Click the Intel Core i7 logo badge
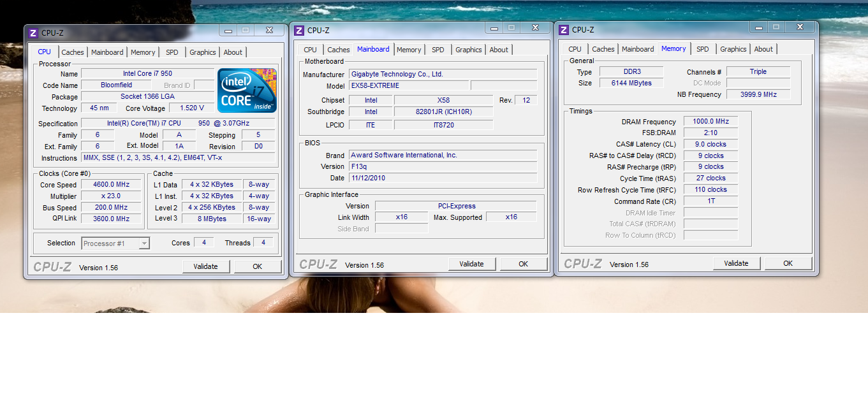This screenshot has width=868, height=413. point(247,91)
